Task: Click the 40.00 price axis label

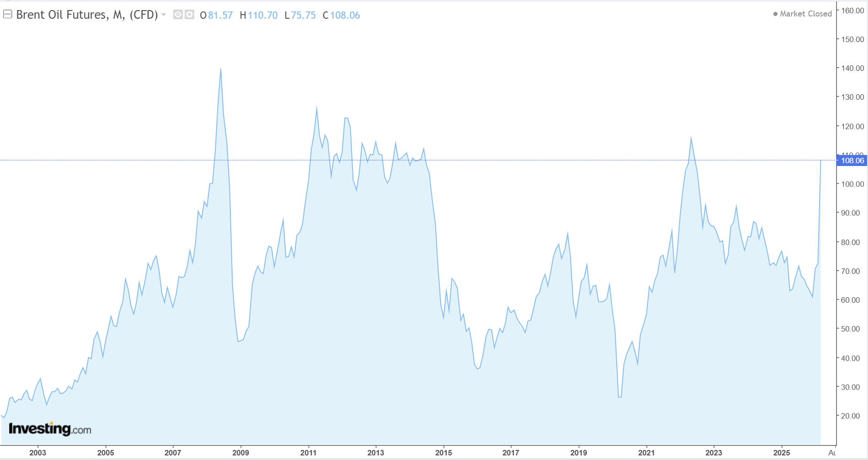Action: [x=851, y=358]
